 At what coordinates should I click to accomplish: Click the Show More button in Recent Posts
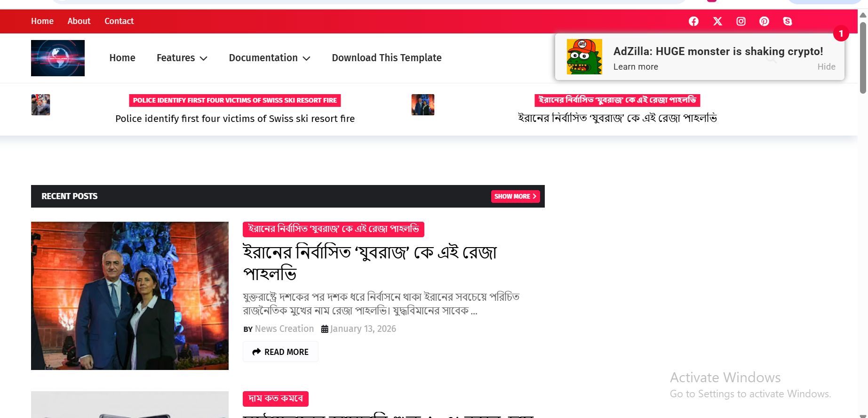[515, 196]
